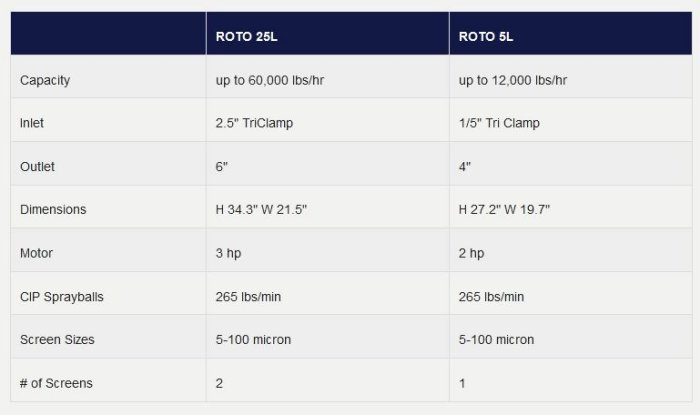
Task: Click the 2 hp motor value
Action: coord(472,253)
